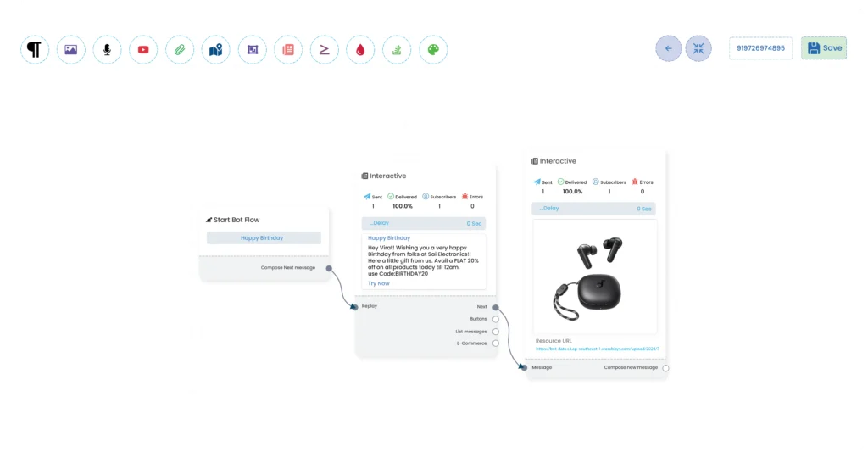Go back using the arrow button
The width and height of the screenshot is (868, 458).
click(x=669, y=48)
